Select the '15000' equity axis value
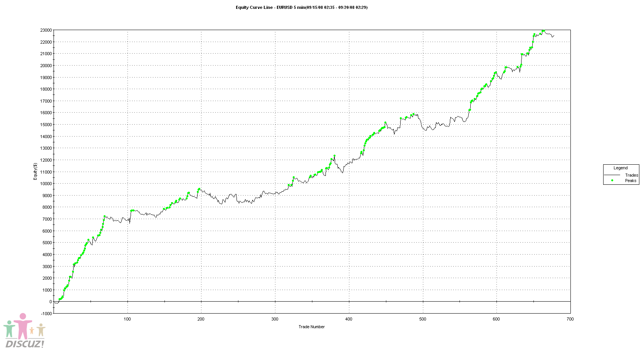Viewport: 644px width, 351px height. (x=46, y=125)
